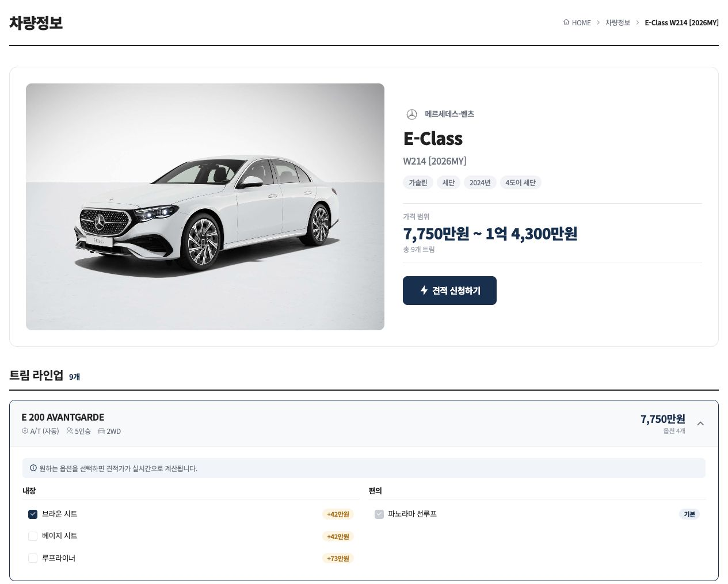Click the price range 7,750만원 ~ 1억 4,300만원
728x584 pixels.
(x=490, y=234)
